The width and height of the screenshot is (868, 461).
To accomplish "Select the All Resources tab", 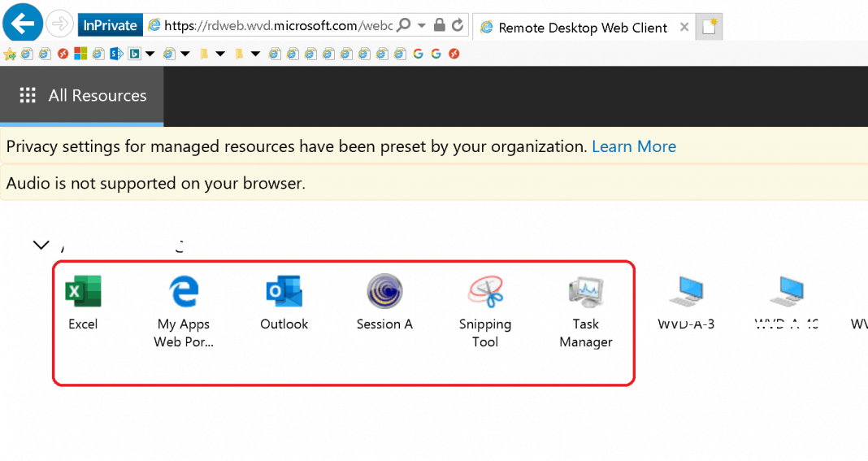I will click(82, 96).
